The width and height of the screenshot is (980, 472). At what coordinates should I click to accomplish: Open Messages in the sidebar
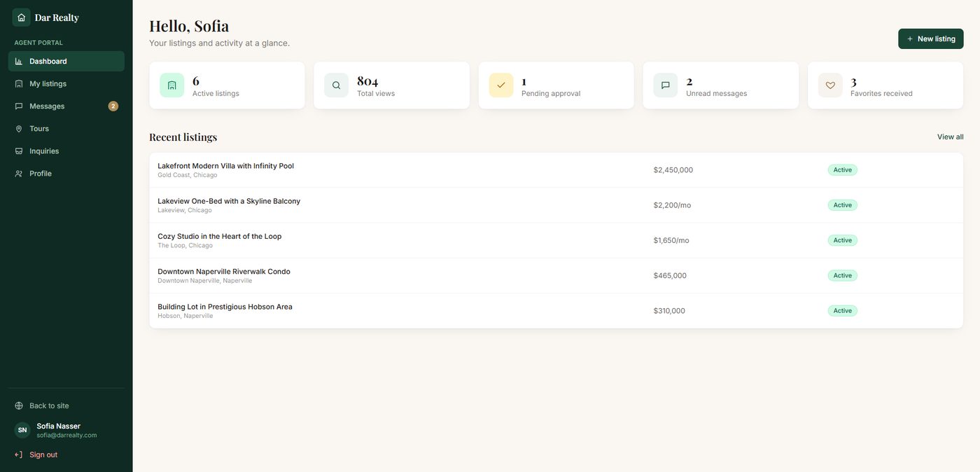tap(66, 106)
